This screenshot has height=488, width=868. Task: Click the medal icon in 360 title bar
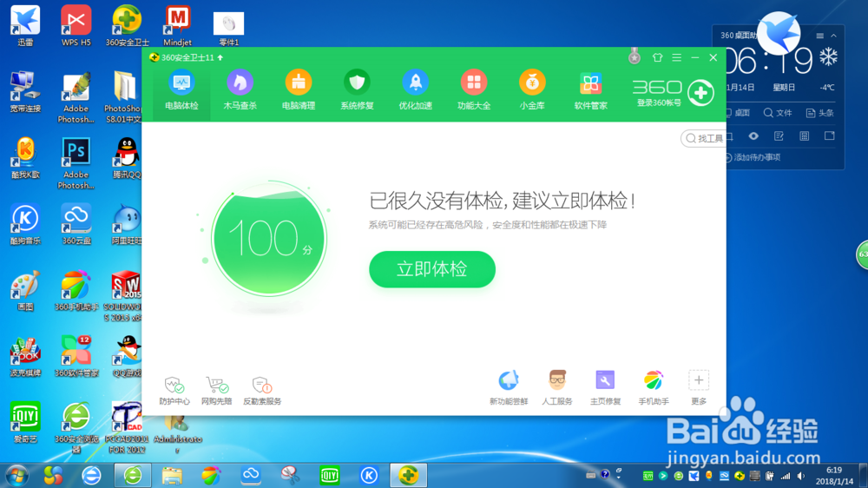635,56
